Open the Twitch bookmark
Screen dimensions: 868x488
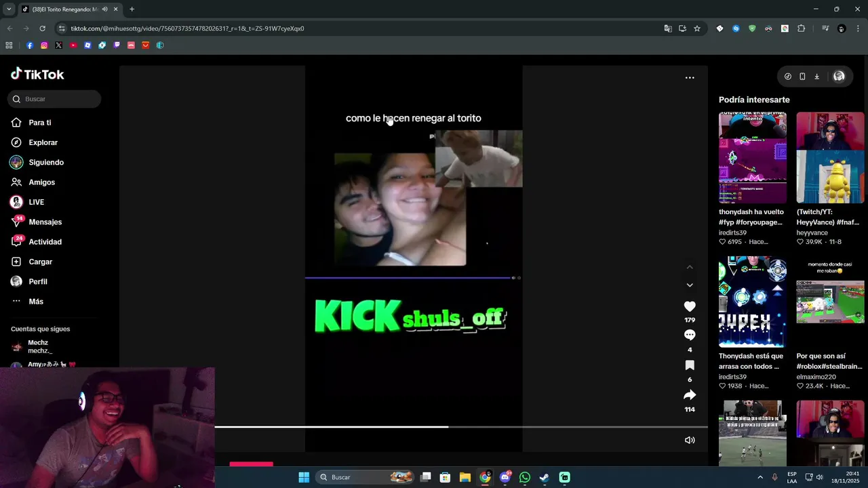click(x=117, y=45)
